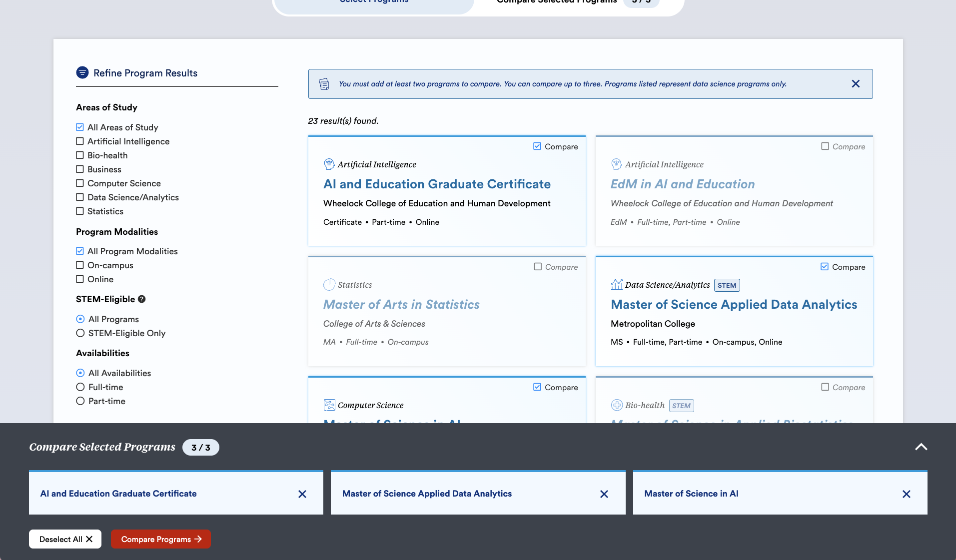Uncheck Compare on Master of Science Applied Data Analytics

(825, 266)
